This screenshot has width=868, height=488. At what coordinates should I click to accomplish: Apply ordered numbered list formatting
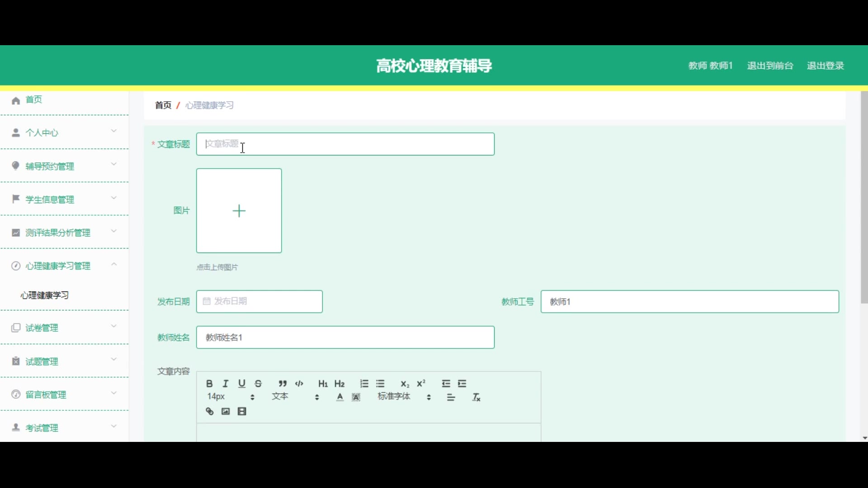coord(364,384)
